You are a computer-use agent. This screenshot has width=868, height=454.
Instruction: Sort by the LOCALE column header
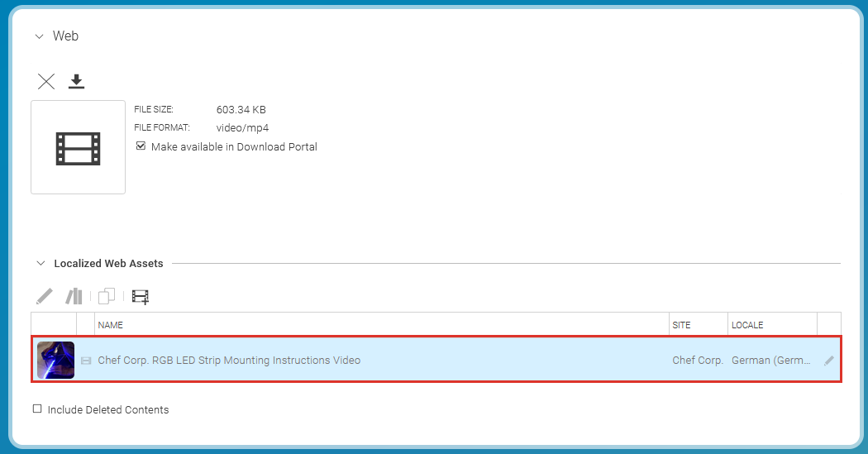point(747,325)
